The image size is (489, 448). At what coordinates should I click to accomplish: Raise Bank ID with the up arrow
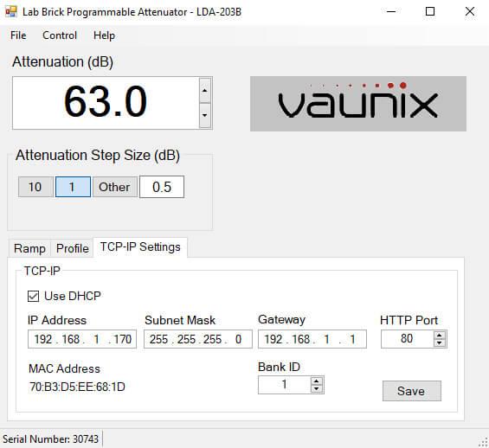tap(317, 381)
